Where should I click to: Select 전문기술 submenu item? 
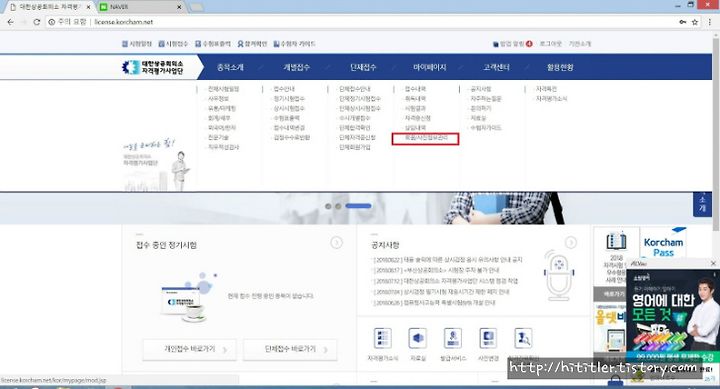click(x=218, y=137)
